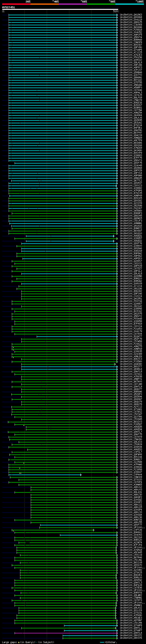The image size is (146, 644).
Task: Click the purple ~60% identity legend bar
Action: 73,4
